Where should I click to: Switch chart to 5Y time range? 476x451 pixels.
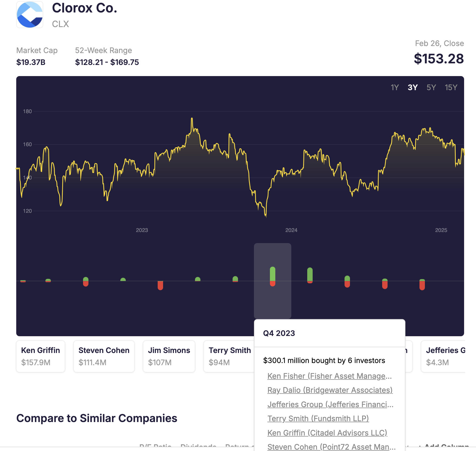click(431, 87)
